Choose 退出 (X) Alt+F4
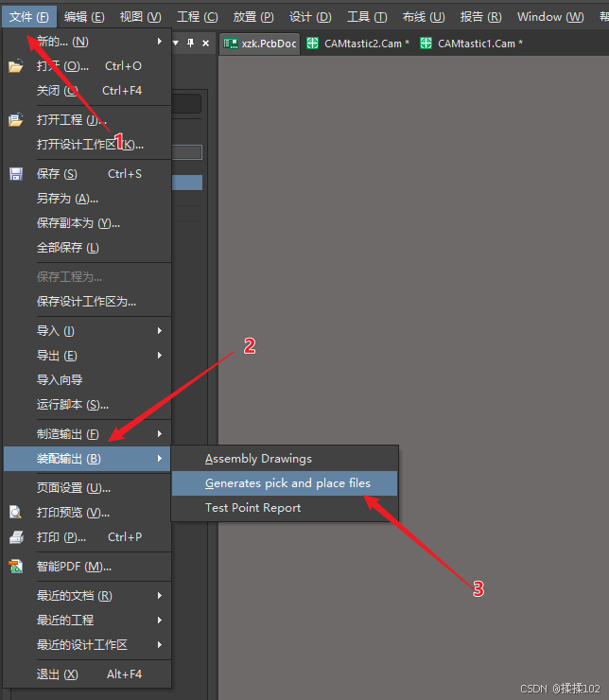The width and height of the screenshot is (609, 700). [x=87, y=674]
